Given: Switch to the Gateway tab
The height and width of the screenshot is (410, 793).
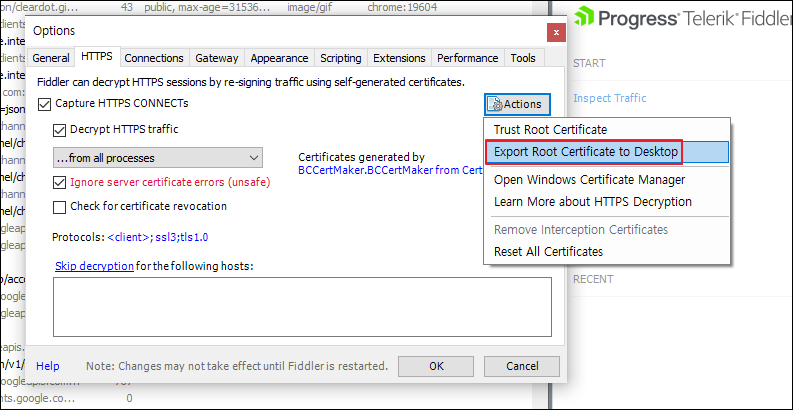Looking at the screenshot, I should pyautogui.click(x=216, y=58).
